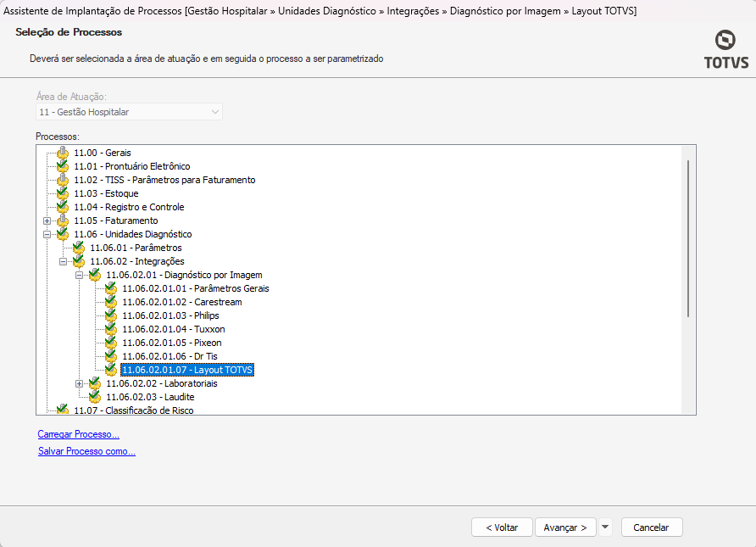
Task: Expand the 11.05 - Faturamento node
Action: tap(47, 221)
